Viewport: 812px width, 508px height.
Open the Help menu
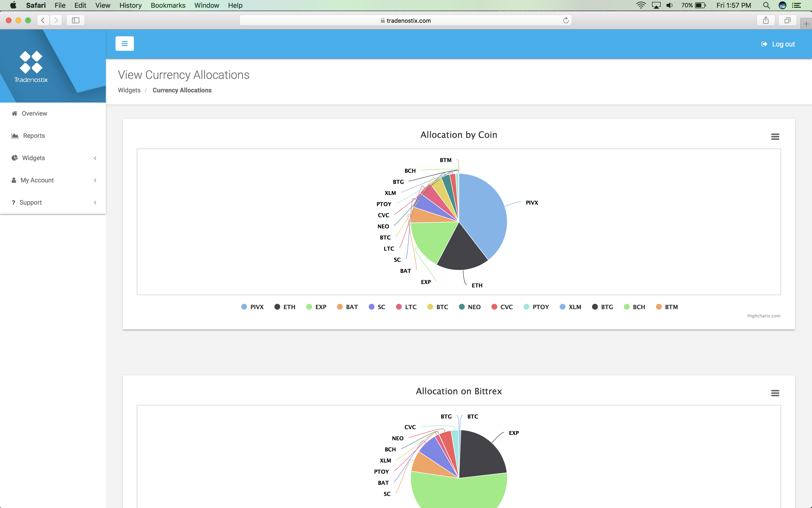pyautogui.click(x=235, y=5)
